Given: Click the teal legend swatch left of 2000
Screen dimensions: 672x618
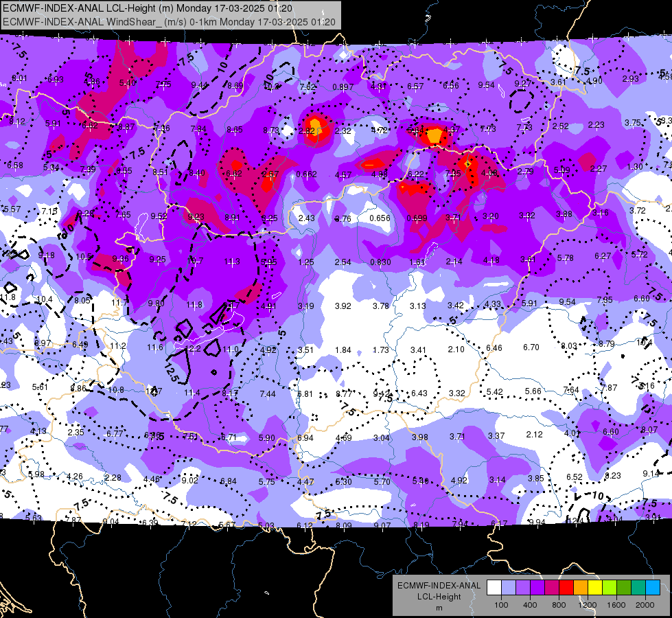Looking at the screenshot, I should pos(638,588).
